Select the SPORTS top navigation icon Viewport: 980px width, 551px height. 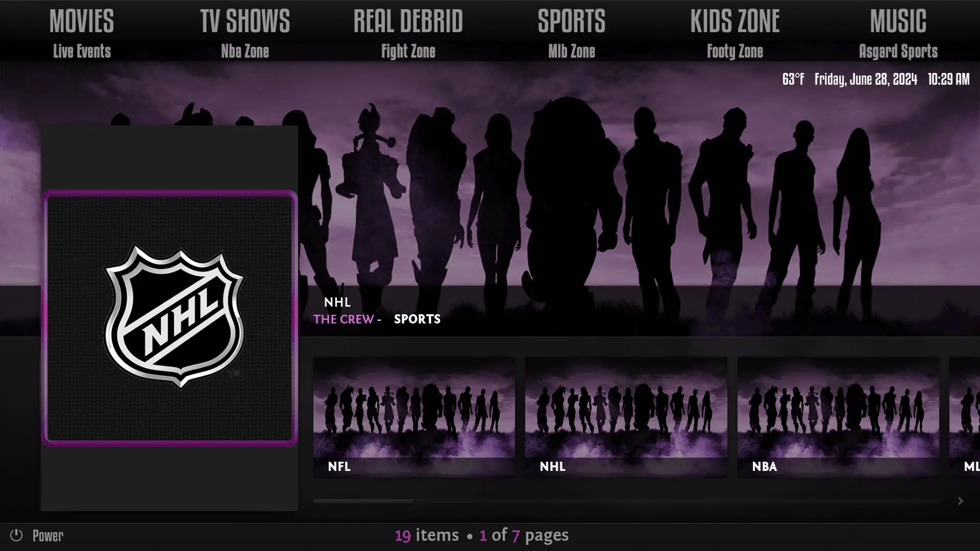click(x=571, y=21)
